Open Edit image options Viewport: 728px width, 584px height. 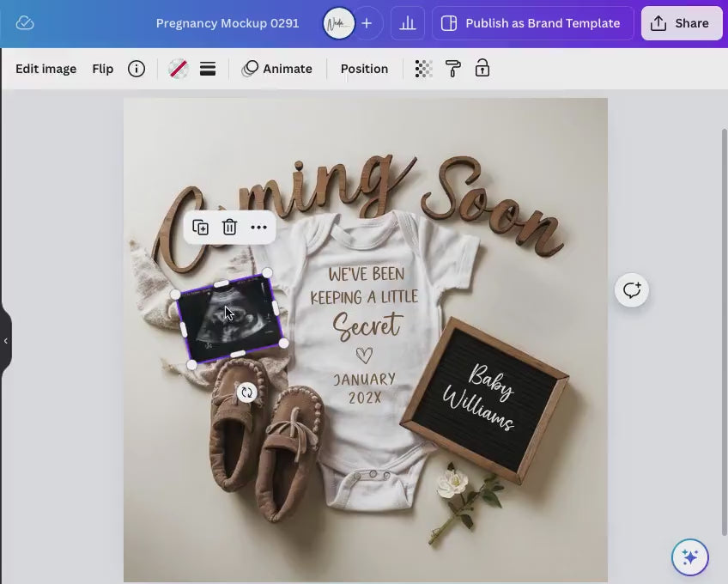[x=46, y=69]
